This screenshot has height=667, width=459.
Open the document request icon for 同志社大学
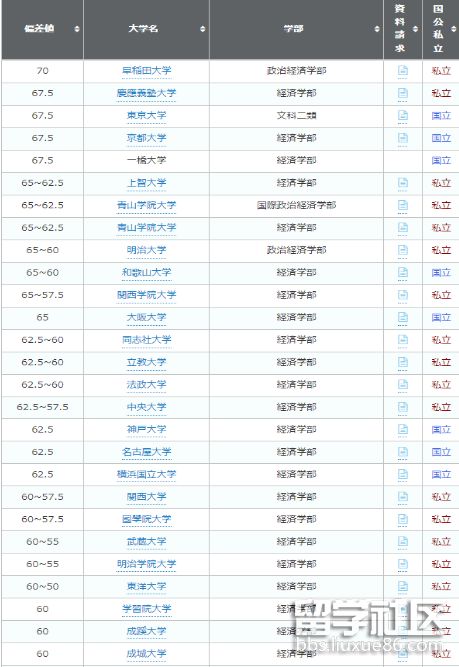tap(402, 339)
